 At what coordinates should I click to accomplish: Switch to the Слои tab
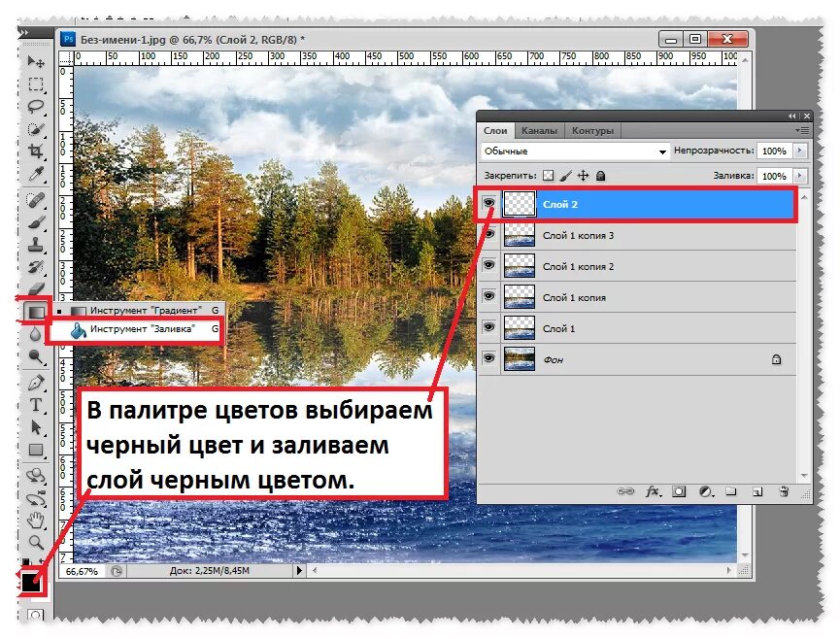point(495,131)
